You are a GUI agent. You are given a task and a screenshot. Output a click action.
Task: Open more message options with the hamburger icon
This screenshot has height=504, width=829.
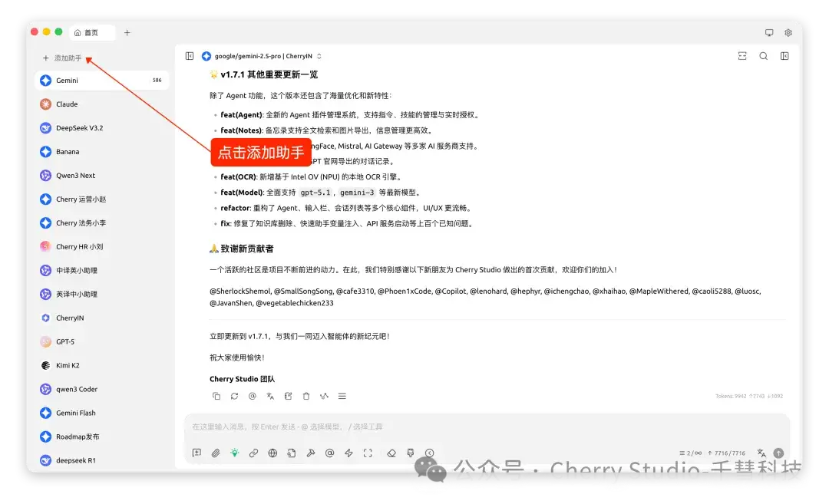(x=342, y=396)
